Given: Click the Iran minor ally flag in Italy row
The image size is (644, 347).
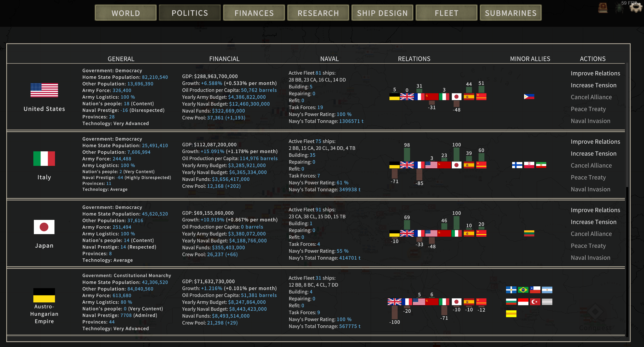Looking at the screenshot, I should coord(541,165).
